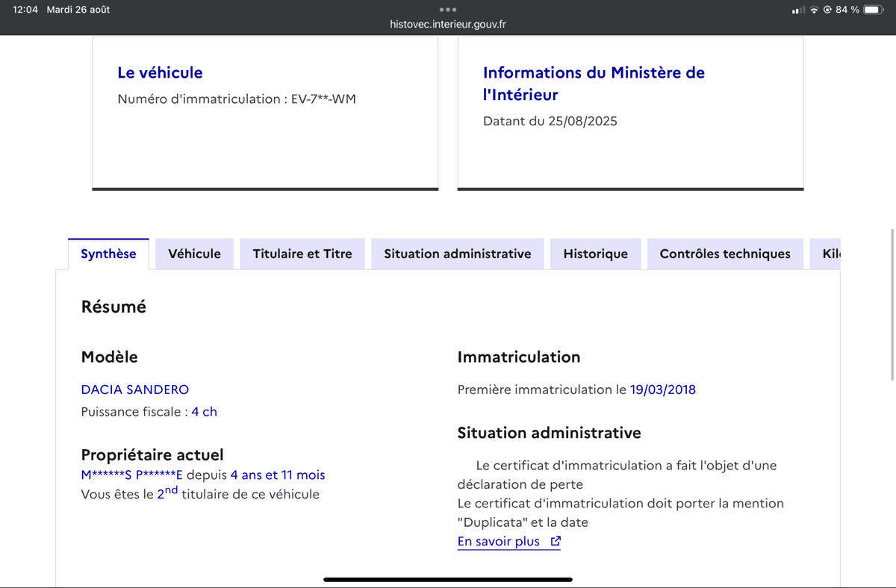896x588 pixels.
Task: Switch to the Véhicule tab
Action: point(195,254)
